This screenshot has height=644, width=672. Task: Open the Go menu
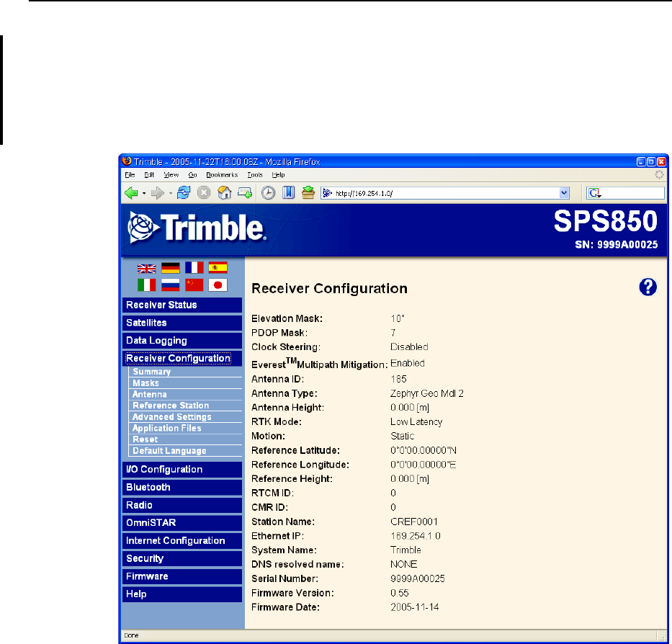click(x=192, y=175)
